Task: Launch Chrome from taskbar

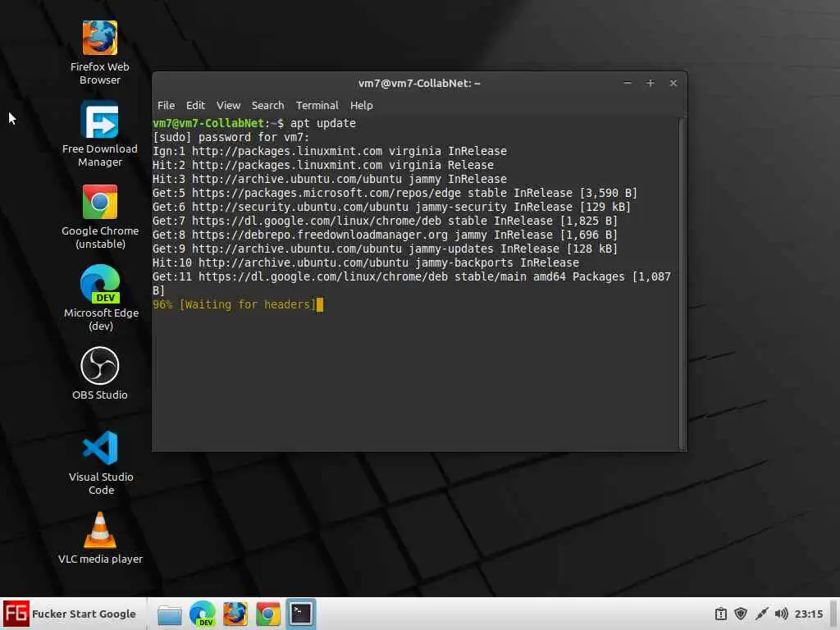Action: [x=268, y=614]
